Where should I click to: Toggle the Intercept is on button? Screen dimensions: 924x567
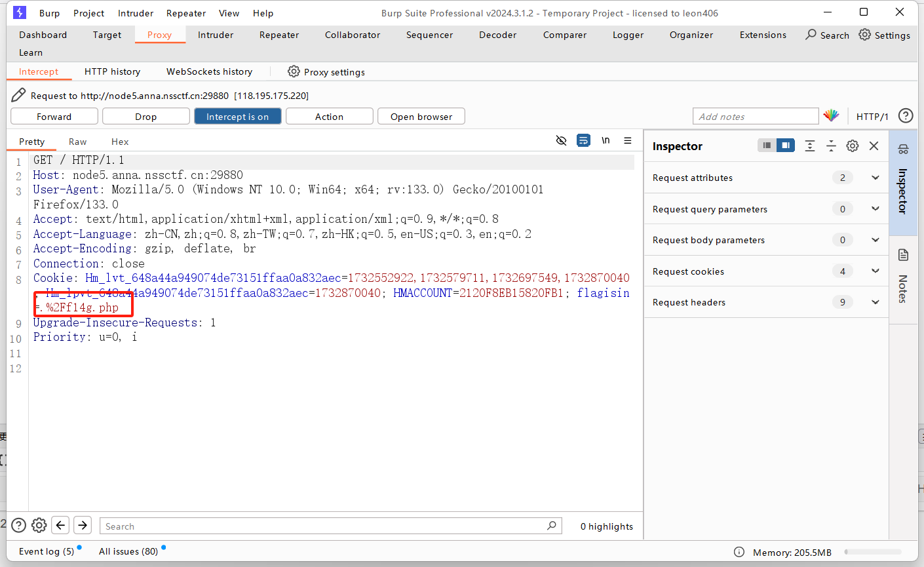click(237, 116)
